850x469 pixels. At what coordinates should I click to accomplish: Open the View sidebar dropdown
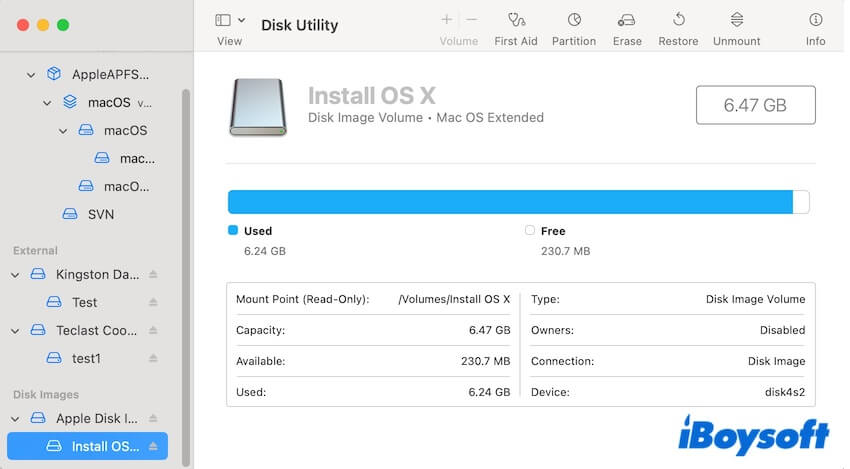[229, 20]
